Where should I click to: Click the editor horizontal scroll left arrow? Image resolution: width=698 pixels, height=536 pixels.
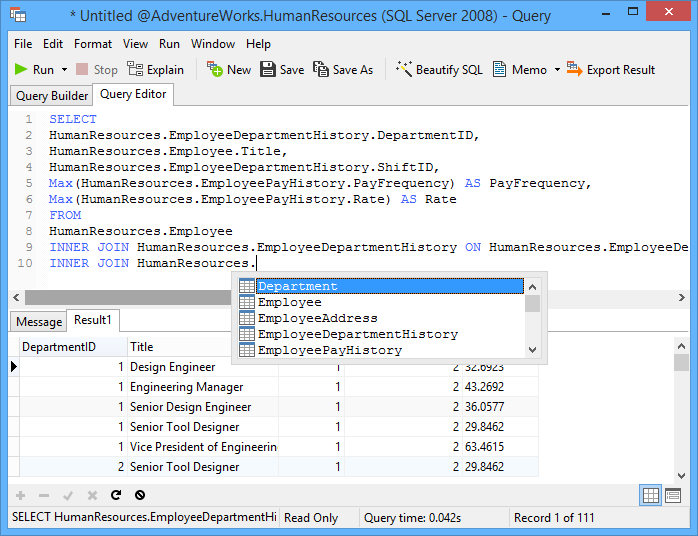[16, 297]
